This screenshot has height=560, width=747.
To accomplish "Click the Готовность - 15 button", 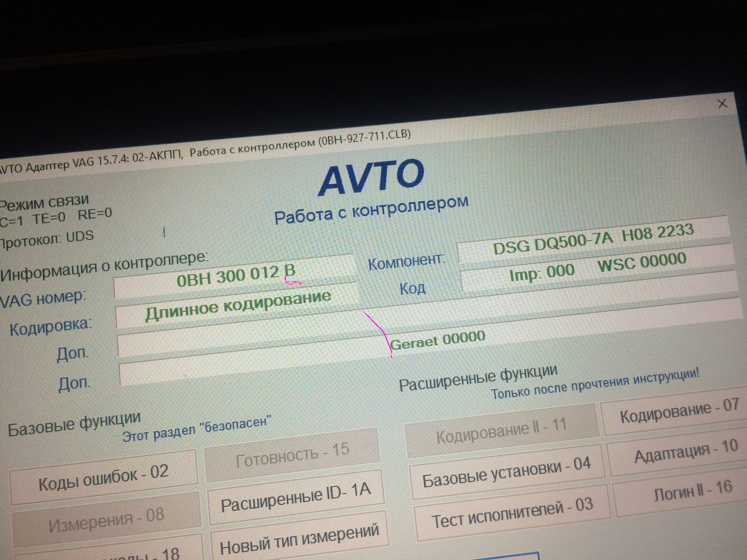I will pos(292,455).
